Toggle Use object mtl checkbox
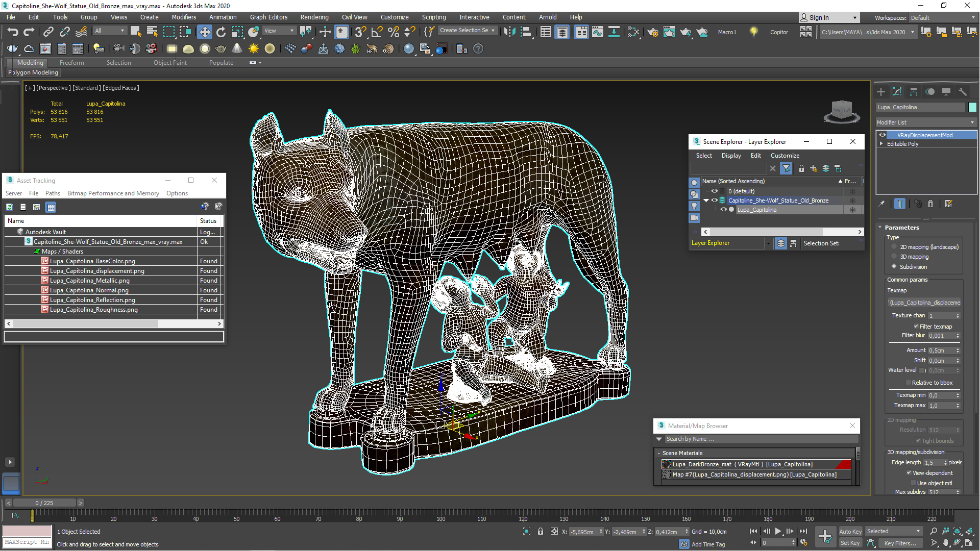The image size is (980, 551). pos(914,483)
